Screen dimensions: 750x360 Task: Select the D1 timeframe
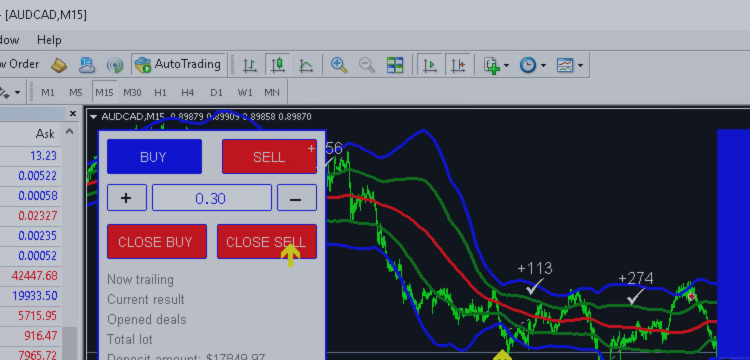click(216, 92)
